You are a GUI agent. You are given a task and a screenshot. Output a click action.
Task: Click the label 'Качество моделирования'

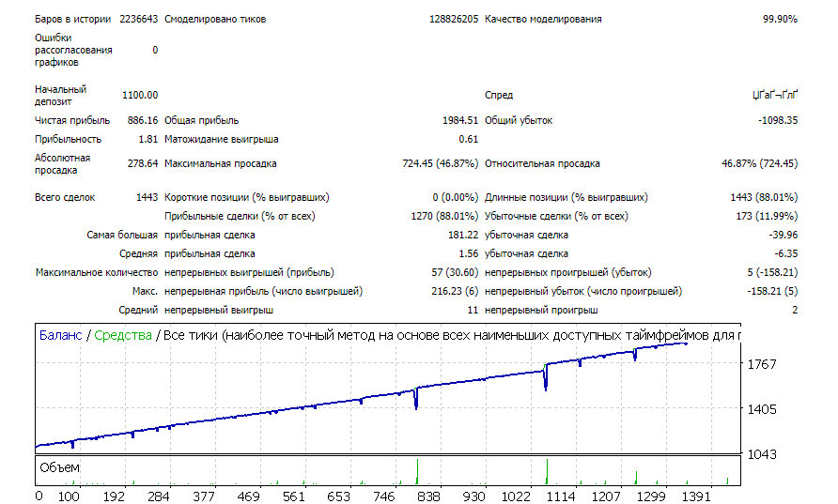(x=543, y=19)
